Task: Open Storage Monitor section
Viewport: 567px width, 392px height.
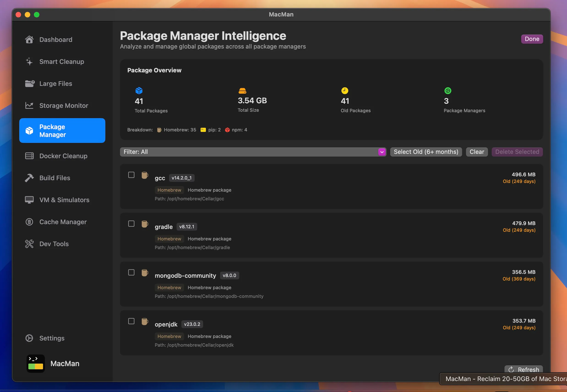Action: pos(62,105)
